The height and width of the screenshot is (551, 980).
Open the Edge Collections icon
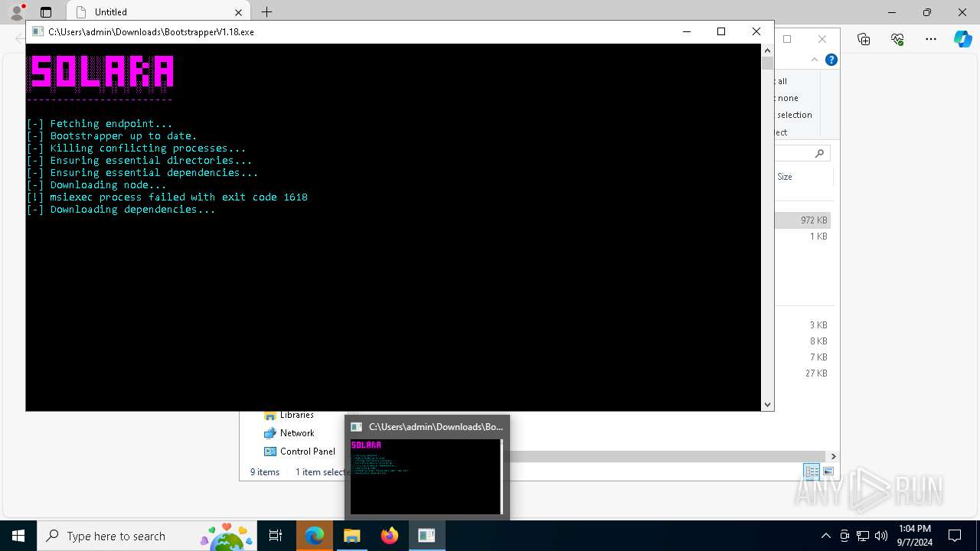tap(864, 39)
